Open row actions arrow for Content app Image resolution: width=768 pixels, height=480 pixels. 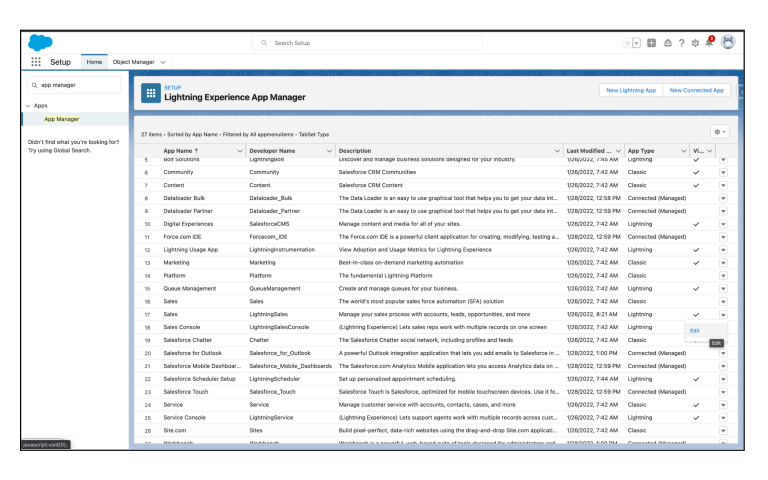(723, 186)
